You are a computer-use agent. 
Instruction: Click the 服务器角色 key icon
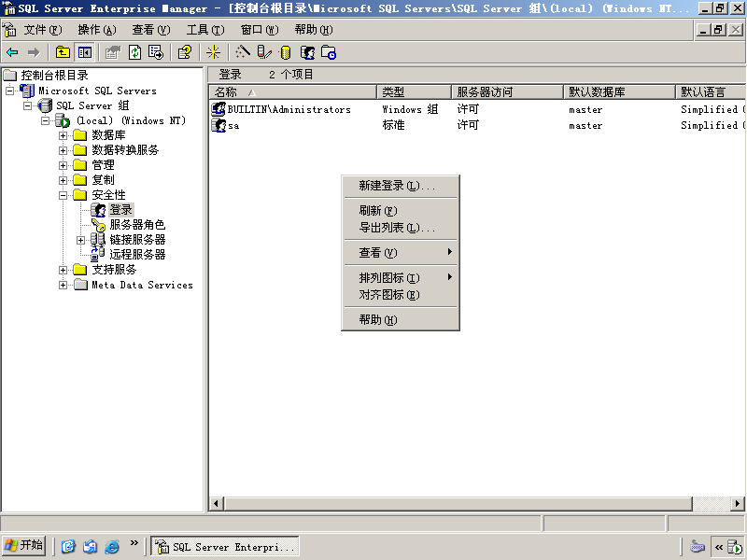coord(98,225)
